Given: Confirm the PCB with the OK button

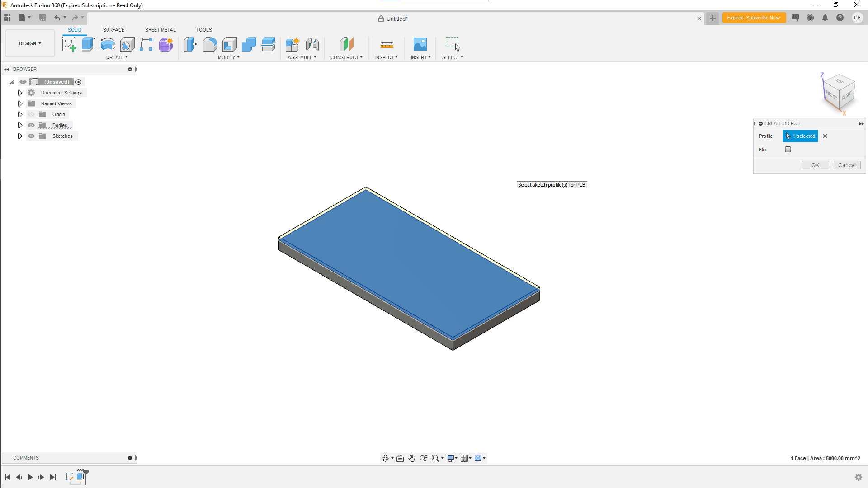Looking at the screenshot, I should (x=815, y=165).
